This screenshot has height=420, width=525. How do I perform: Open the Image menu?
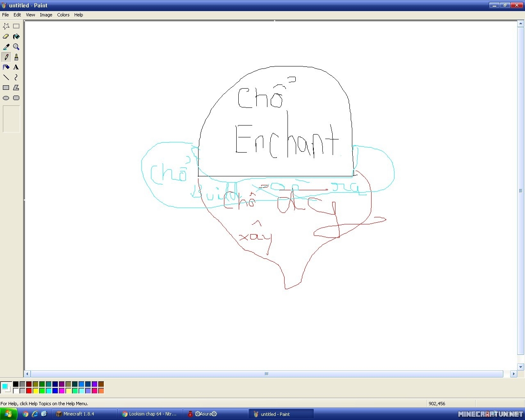click(x=46, y=15)
